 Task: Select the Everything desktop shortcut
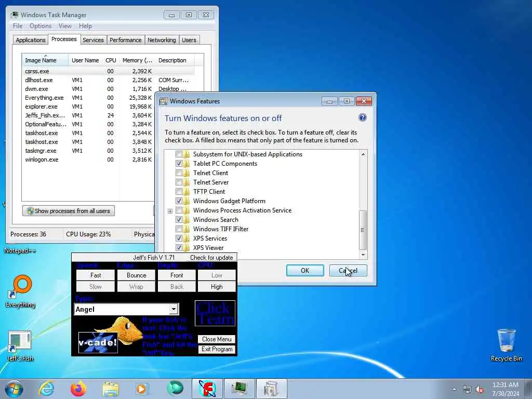(x=20, y=291)
